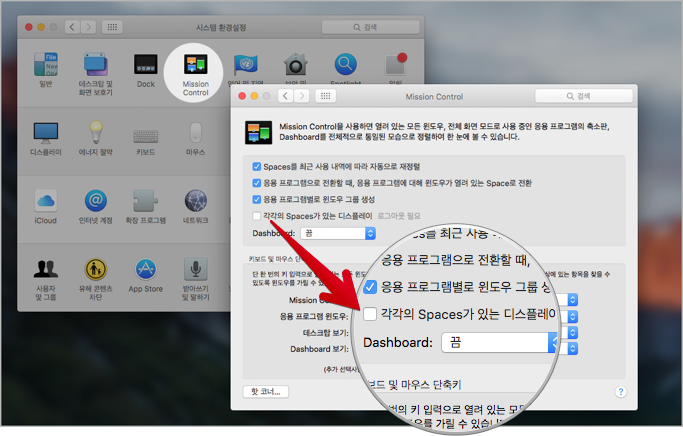
Task: Open the Dock preferences icon
Action: [145, 65]
